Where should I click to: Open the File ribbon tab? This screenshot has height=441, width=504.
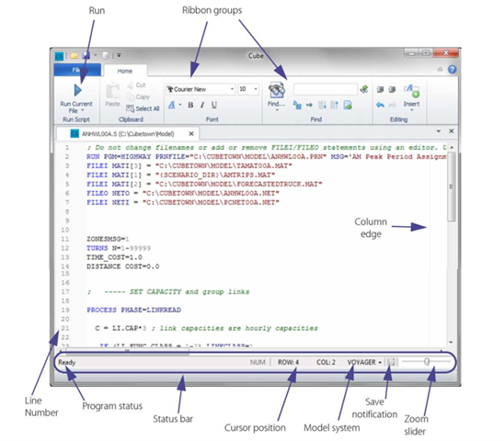coord(77,70)
